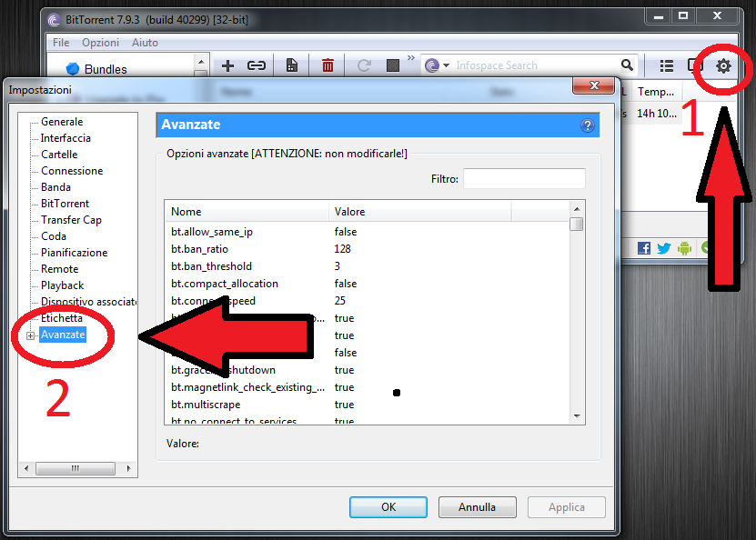Click the settings tree scroll right arrow
Viewport: 756px width, 540px height.
click(128, 468)
